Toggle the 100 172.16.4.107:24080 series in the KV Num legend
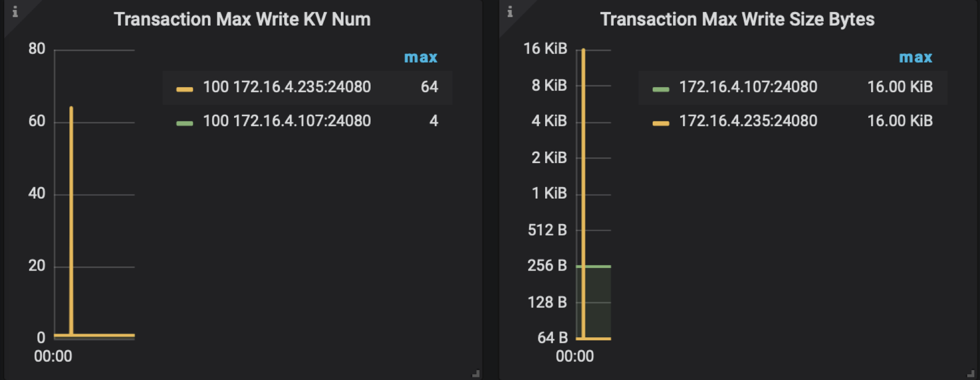This screenshot has height=380, width=980. pos(287,121)
